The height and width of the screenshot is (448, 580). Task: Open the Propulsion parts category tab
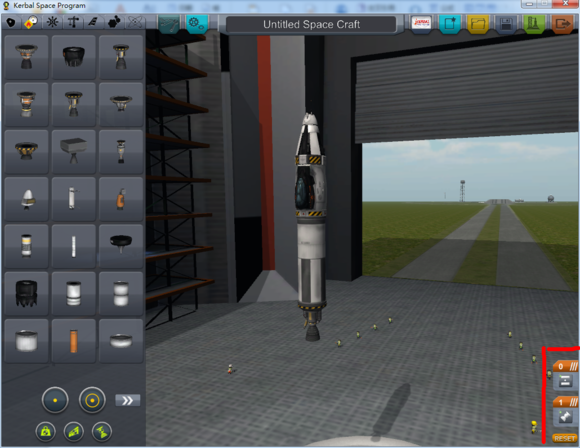[x=31, y=23]
